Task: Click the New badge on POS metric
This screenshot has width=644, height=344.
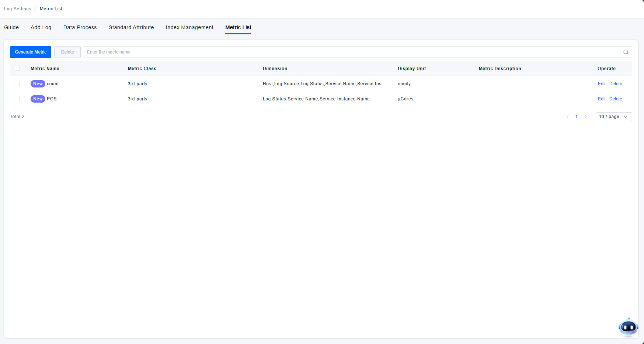Action: click(38, 99)
